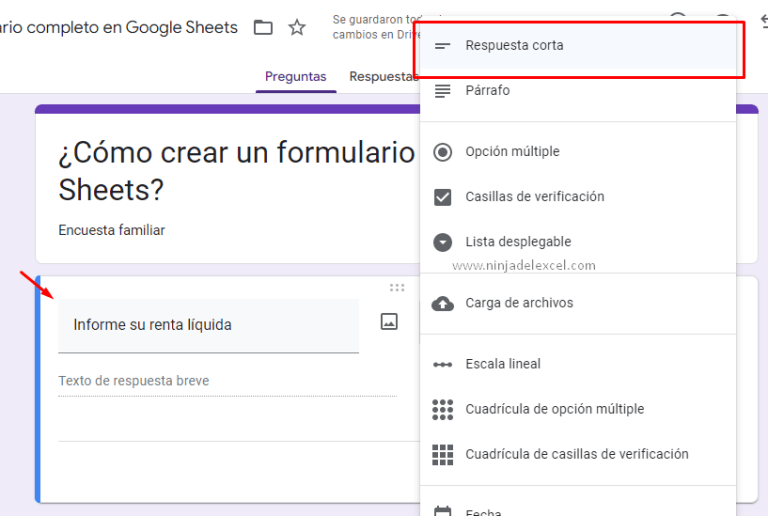Star the form with the star icon
Viewport: 768px width, 516px height.
(297, 28)
